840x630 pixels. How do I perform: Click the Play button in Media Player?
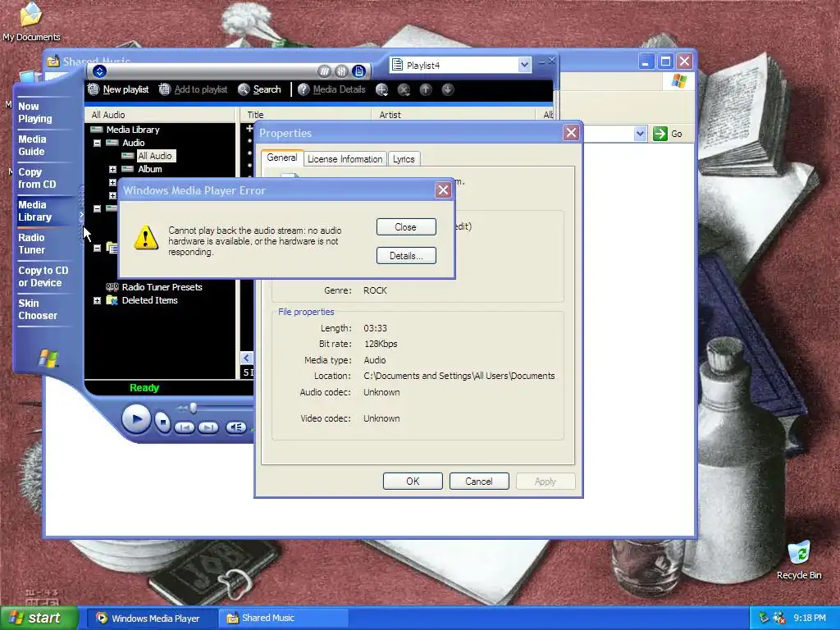click(x=135, y=419)
